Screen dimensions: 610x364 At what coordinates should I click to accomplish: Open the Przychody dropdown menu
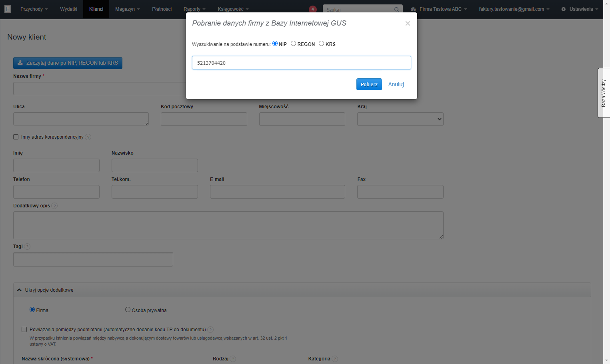coord(34,9)
